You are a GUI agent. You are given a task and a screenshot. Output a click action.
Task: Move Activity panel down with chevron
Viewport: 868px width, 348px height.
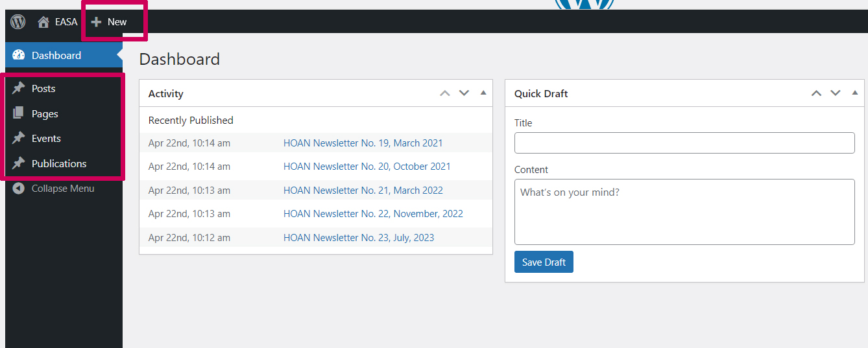tap(464, 93)
